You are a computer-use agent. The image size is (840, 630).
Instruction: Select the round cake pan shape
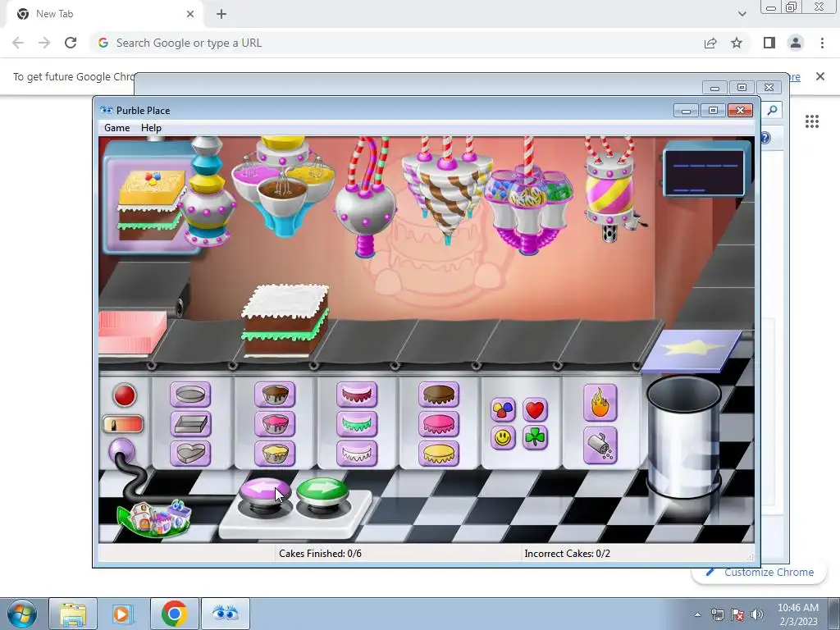(190, 395)
